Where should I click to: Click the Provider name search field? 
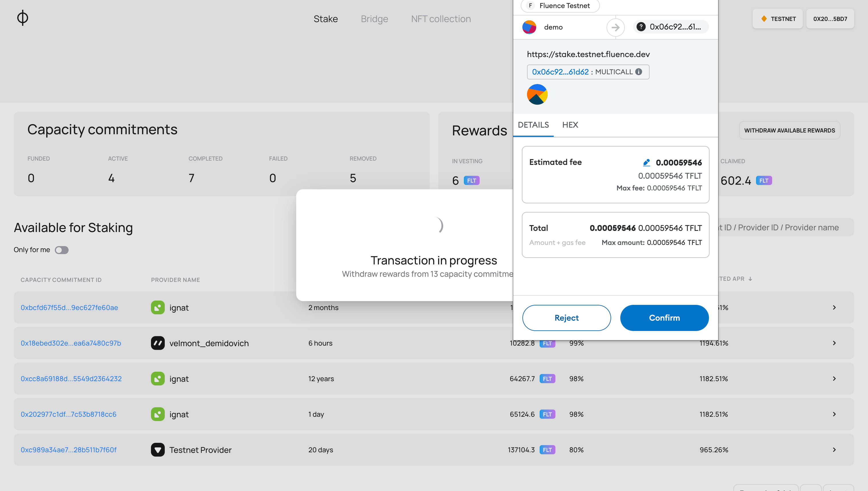tap(786, 227)
